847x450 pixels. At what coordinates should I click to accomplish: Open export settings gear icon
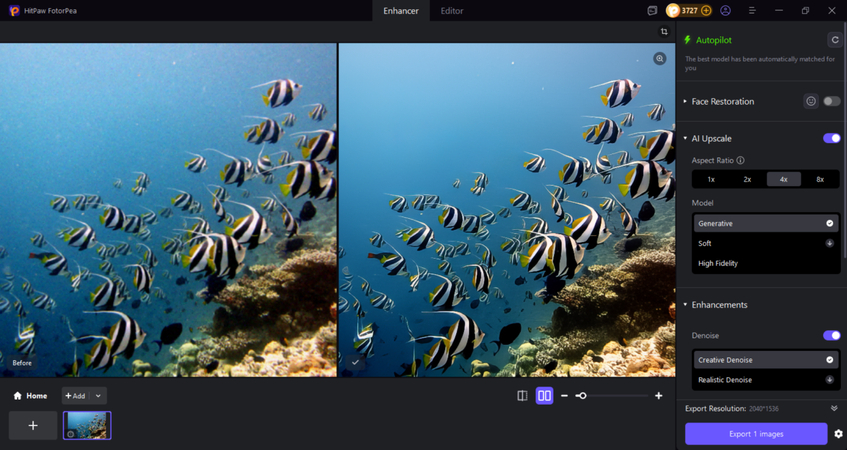(x=838, y=434)
